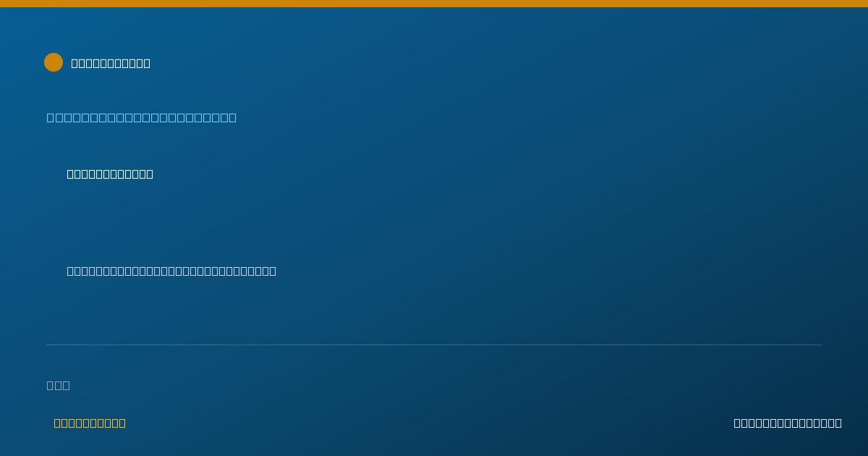Click the right end of the divider line
Viewport: 868px width, 456px height.
point(820,345)
